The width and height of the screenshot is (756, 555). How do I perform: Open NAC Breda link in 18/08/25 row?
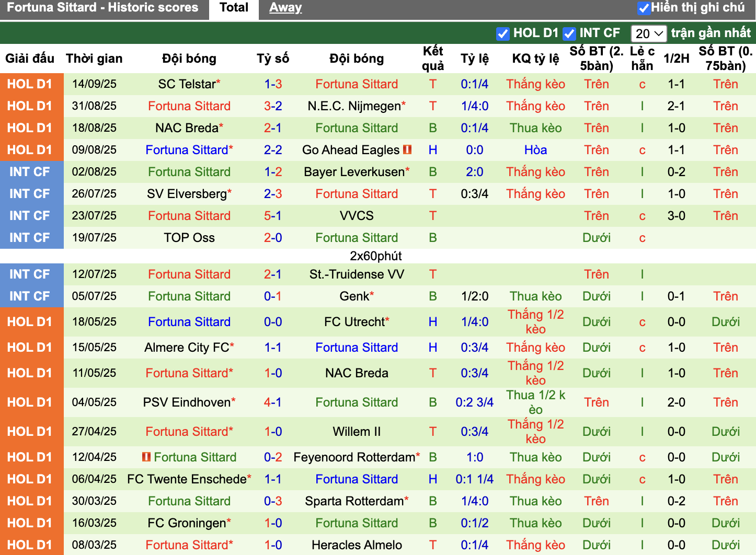[187, 128]
